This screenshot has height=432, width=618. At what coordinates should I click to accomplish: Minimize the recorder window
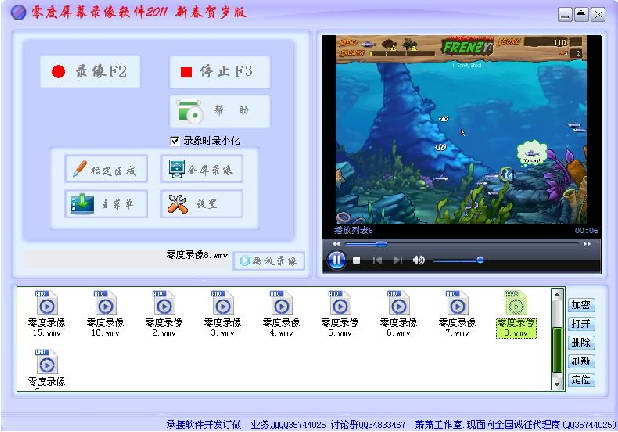[x=565, y=15]
